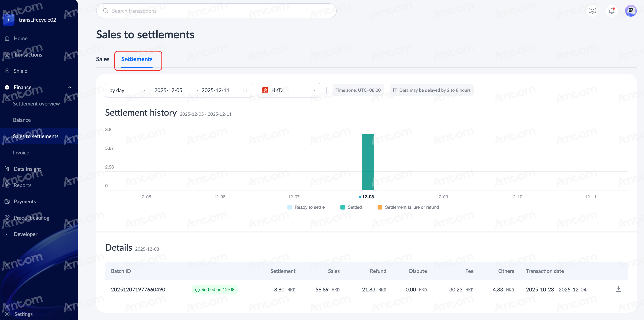Screen dimensions: 644x320
Task: Click the Product catalog grid icon
Action: pos(7,218)
